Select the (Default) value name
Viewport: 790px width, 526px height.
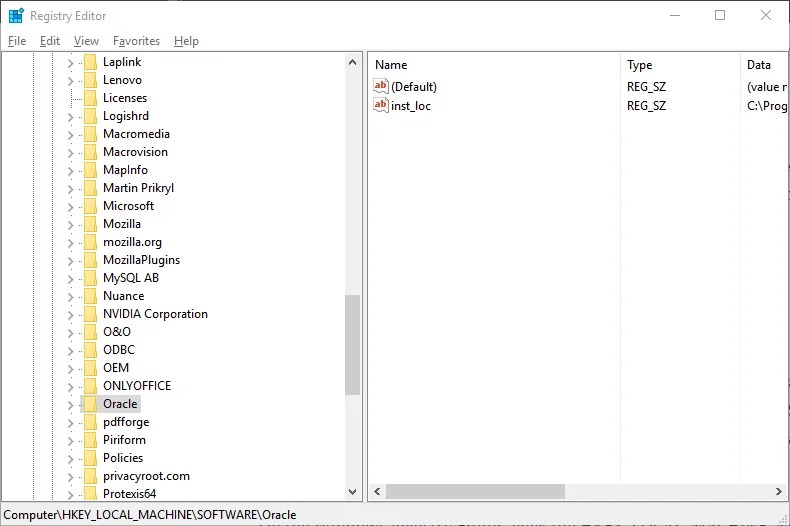click(x=414, y=87)
